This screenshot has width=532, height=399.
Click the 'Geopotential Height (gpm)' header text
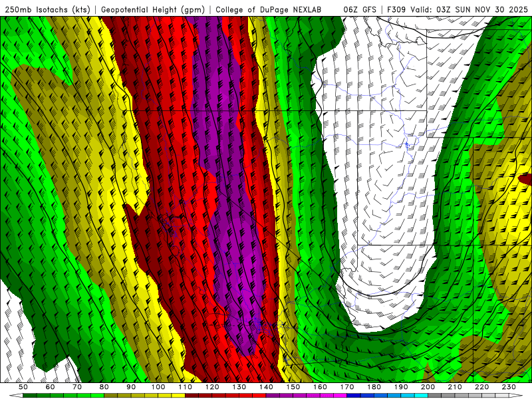(x=153, y=10)
